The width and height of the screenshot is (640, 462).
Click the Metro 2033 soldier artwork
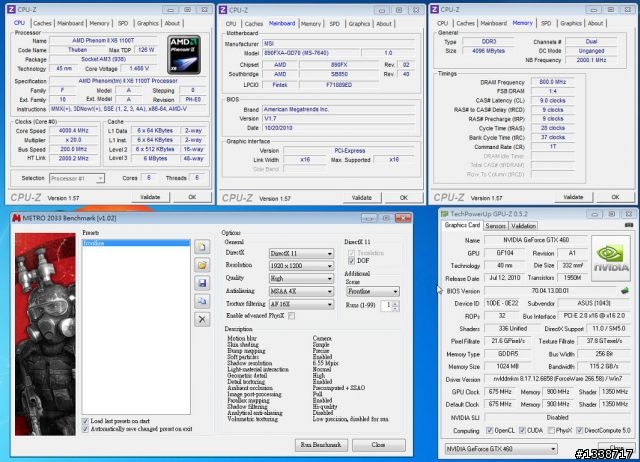coord(45,334)
